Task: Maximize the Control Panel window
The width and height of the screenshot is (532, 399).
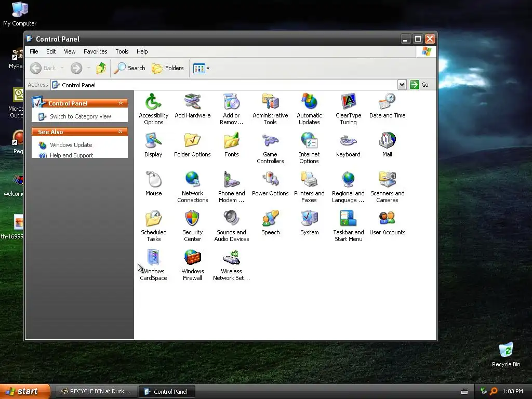Action: point(418,39)
